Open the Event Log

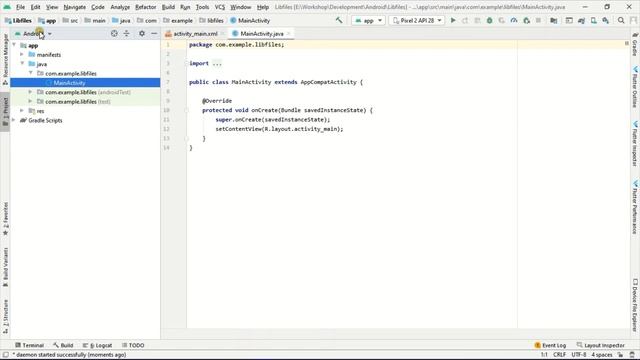click(550, 345)
